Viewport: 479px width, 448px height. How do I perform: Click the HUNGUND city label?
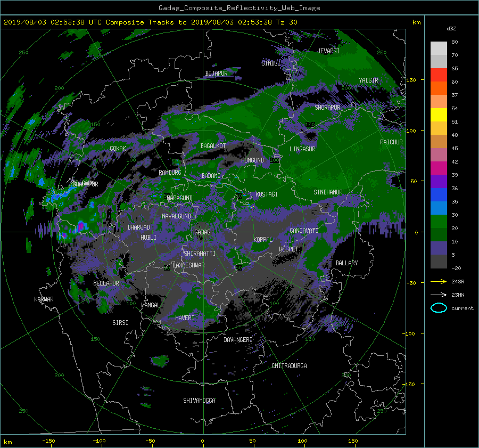[x=252, y=160]
